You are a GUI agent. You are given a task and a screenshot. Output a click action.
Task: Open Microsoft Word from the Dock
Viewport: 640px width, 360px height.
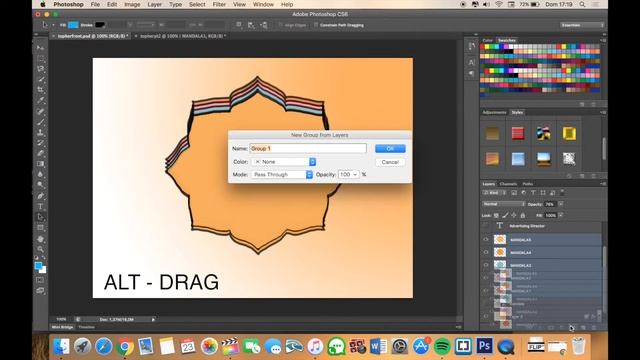378,347
